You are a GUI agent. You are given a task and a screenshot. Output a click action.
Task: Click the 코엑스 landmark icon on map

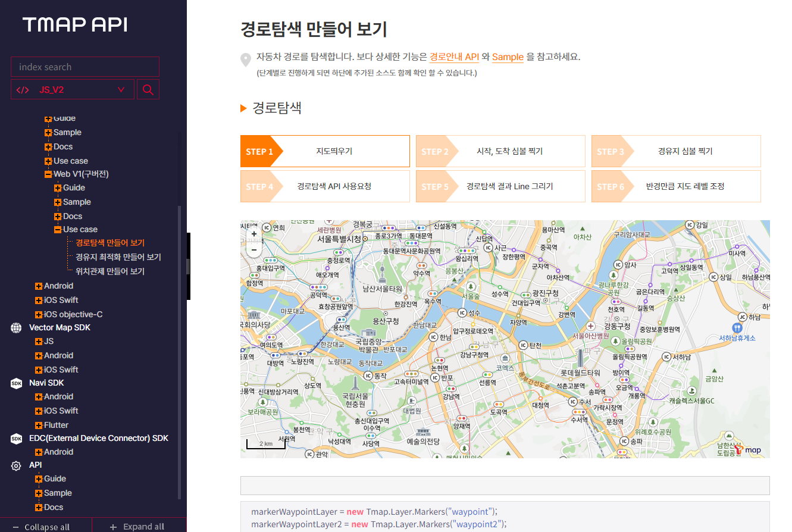(505, 359)
